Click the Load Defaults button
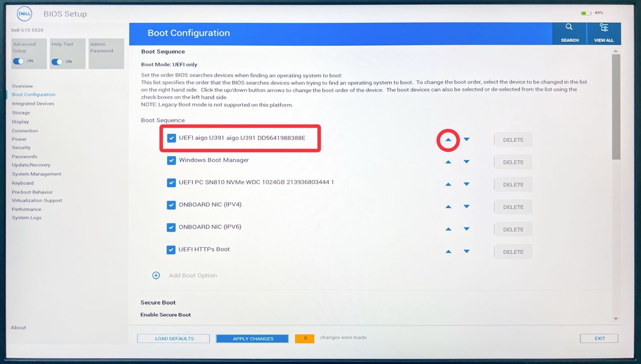 pyautogui.click(x=174, y=339)
